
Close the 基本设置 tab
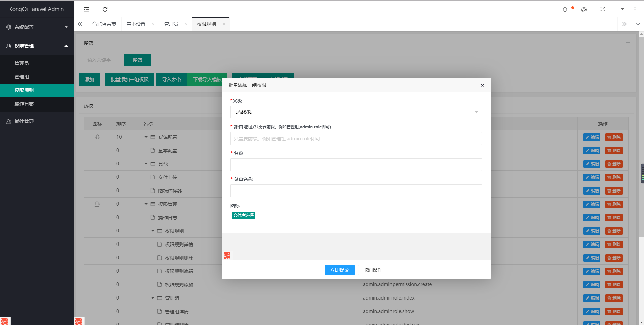tap(153, 24)
